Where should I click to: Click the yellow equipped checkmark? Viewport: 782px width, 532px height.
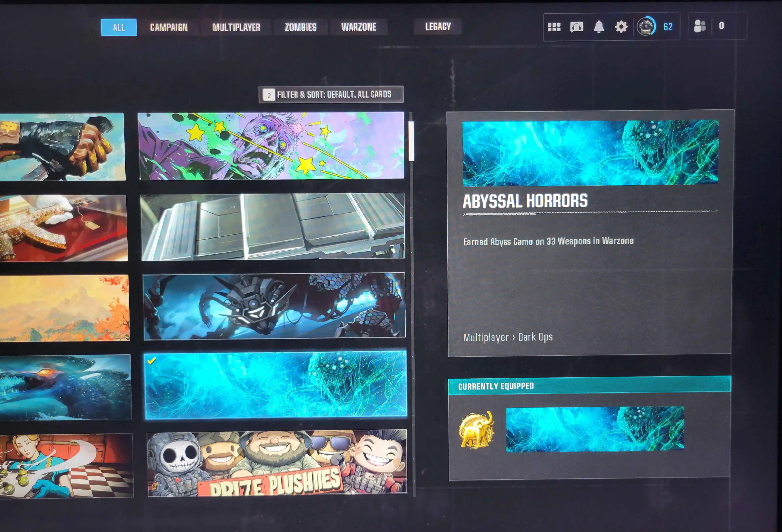(x=152, y=361)
